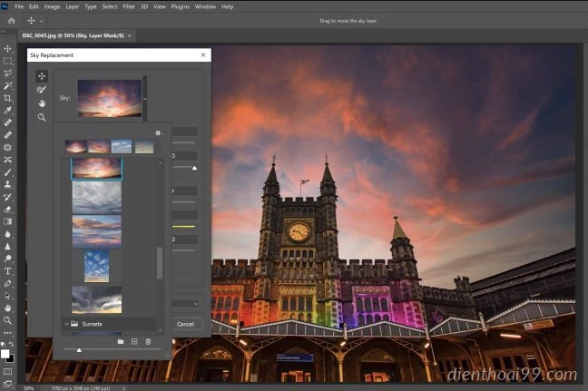Open the Filter menu

(x=129, y=6)
